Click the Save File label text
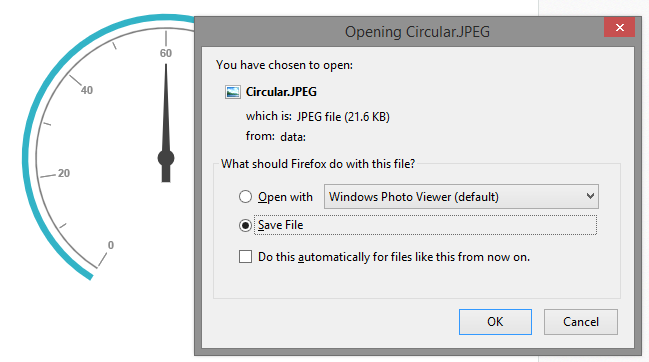 coord(281,225)
